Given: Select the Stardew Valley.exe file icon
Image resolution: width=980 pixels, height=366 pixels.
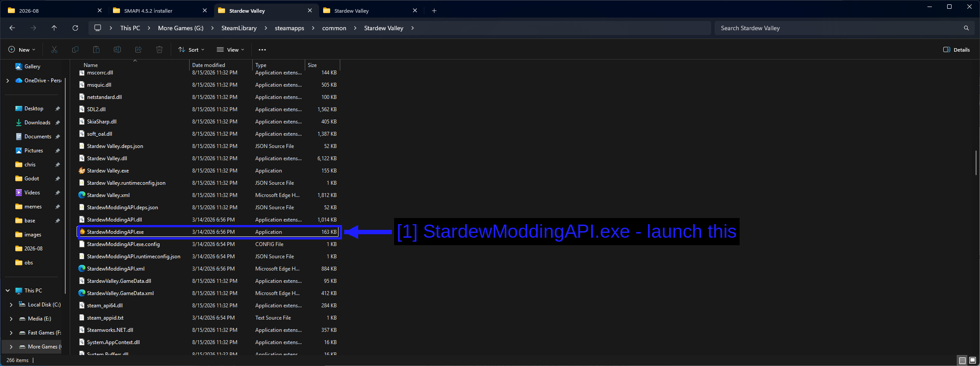Looking at the screenshot, I should (82, 171).
